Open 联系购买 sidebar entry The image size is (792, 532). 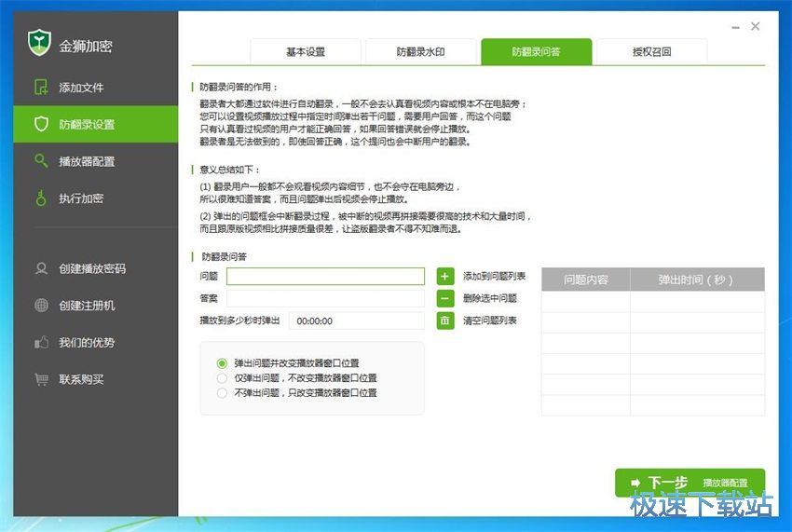point(95,379)
